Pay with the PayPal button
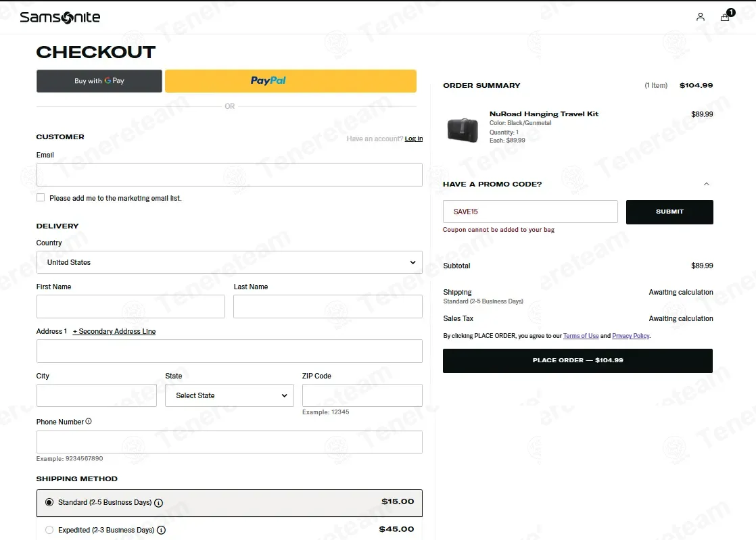Viewport: 756px width, 540px height. pyautogui.click(x=291, y=81)
